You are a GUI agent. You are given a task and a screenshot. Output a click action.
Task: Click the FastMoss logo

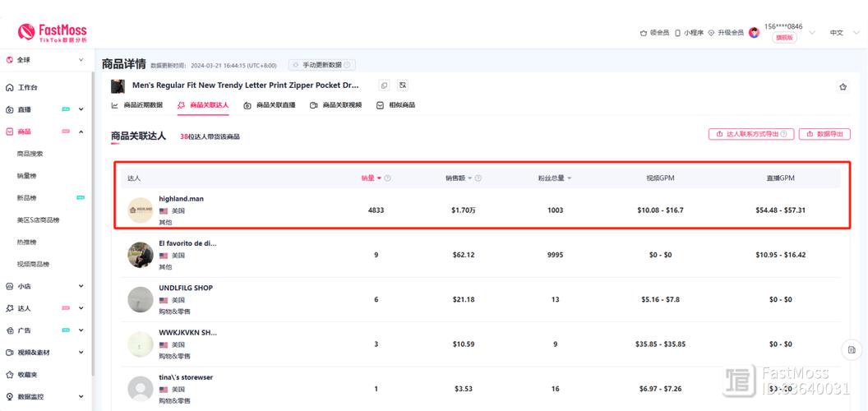tap(52, 32)
